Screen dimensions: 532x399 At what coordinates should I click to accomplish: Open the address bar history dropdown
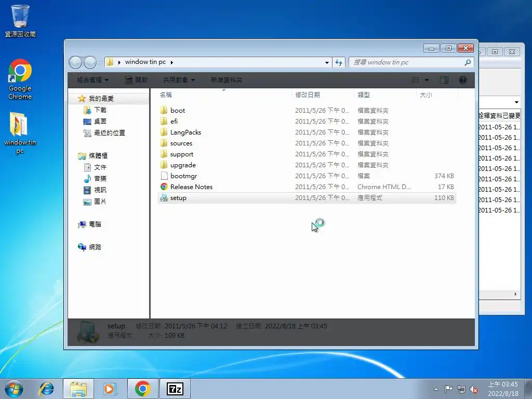[x=327, y=62]
